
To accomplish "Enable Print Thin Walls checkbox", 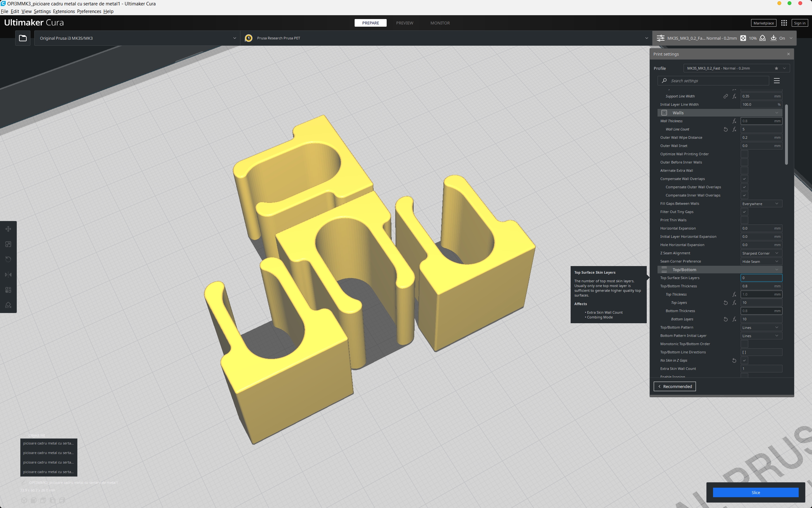I will pyautogui.click(x=744, y=220).
